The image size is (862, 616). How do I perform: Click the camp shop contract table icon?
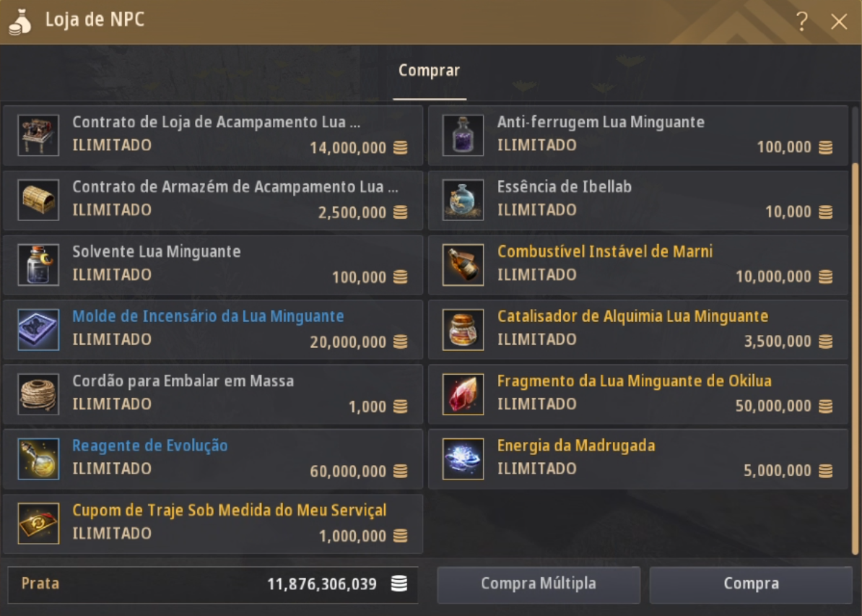click(x=38, y=135)
